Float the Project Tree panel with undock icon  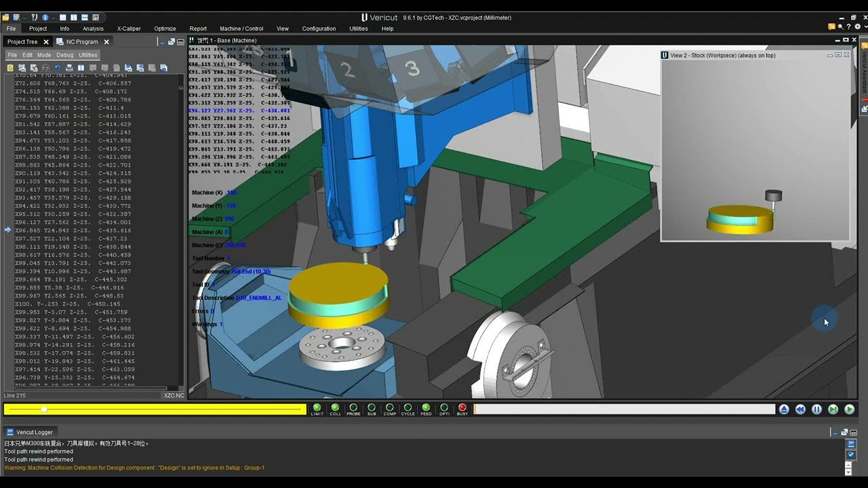172,42
